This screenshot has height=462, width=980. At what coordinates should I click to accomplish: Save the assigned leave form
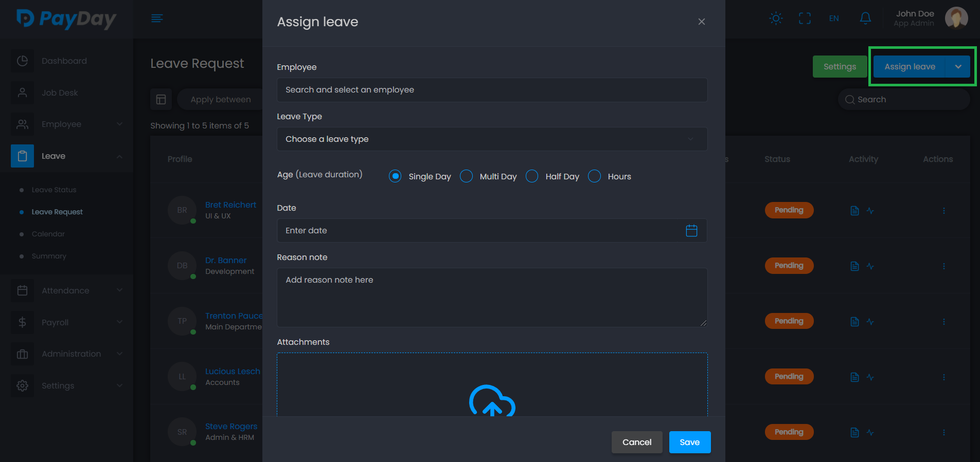click(689, 442)
